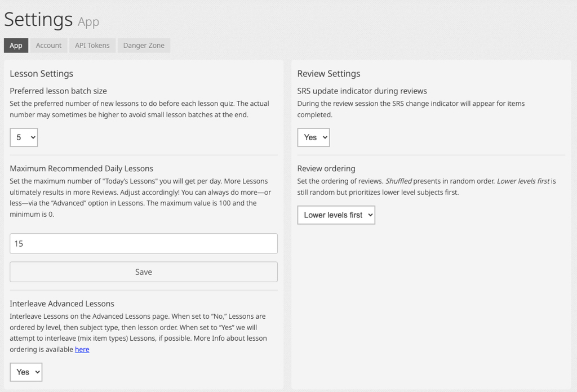
Task: Open the preferred lesson batch size dropdown
Action: 24,137
